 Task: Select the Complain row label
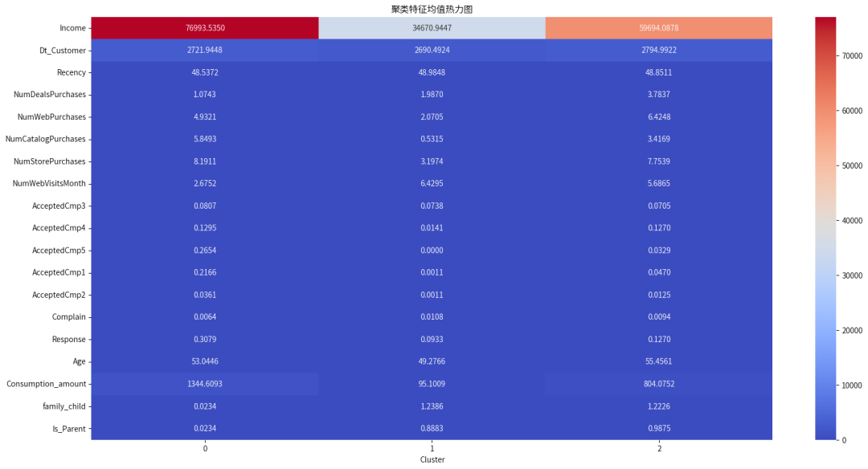(68, 317)
